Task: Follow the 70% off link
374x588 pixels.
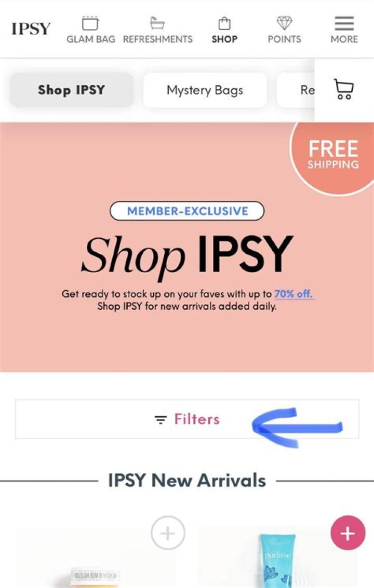Action: pos(294,294)
